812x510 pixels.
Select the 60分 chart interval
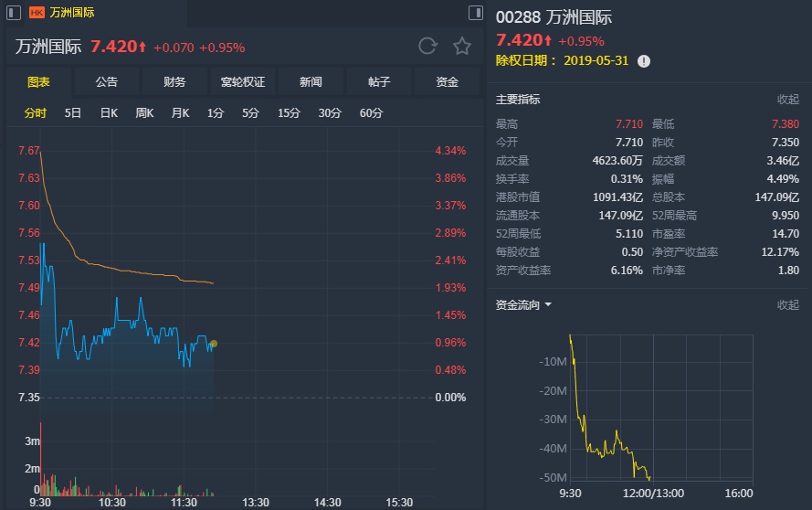point(371,113)
